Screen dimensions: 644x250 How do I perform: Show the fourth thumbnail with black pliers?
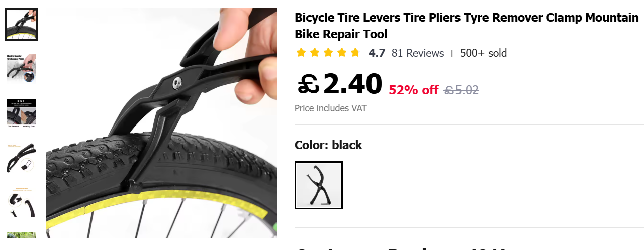click(x=21, y=158)
